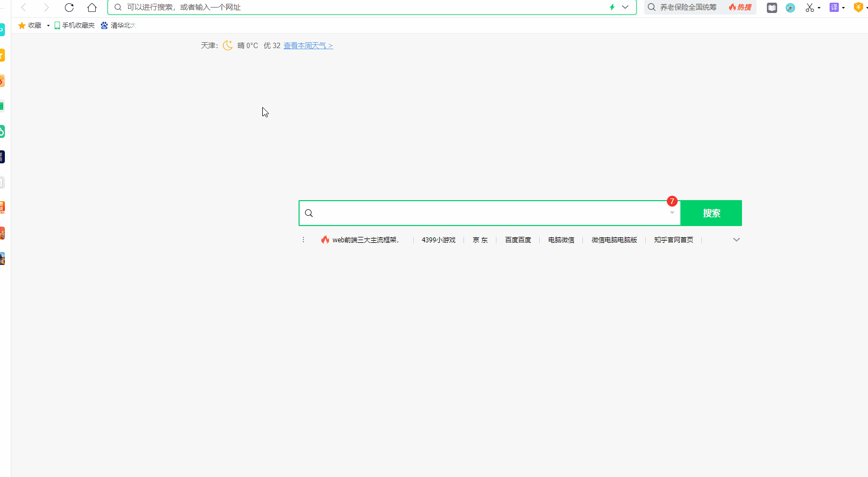Expand the hot links chevron
Viewport: 868px width, 477px height.
click(x=736, y=240)
